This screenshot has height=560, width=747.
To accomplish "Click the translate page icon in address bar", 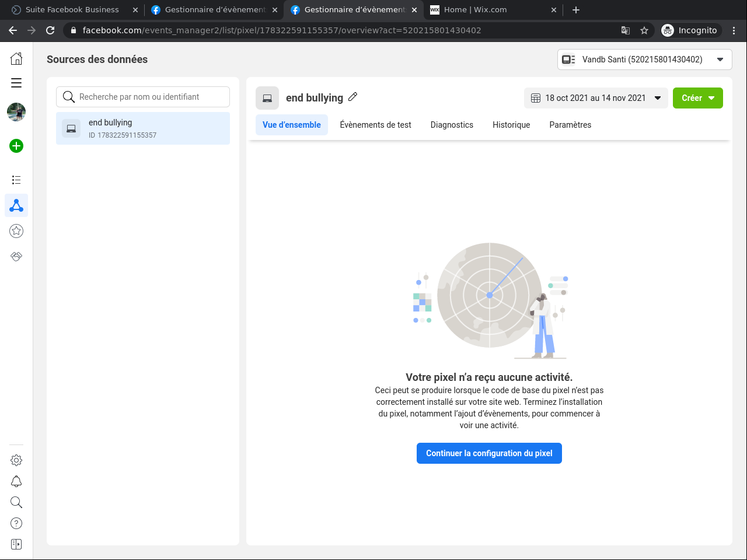I will (626, 30).
